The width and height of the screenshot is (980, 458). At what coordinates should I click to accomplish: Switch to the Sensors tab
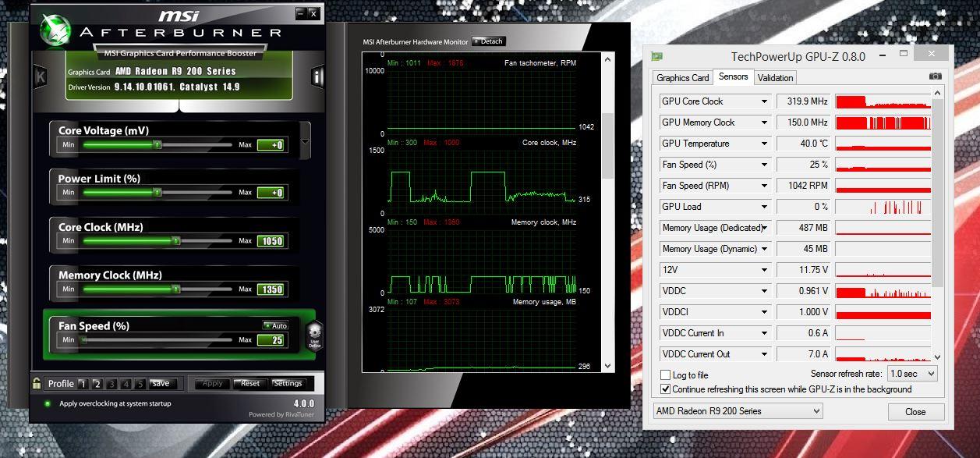click(733, 76)
